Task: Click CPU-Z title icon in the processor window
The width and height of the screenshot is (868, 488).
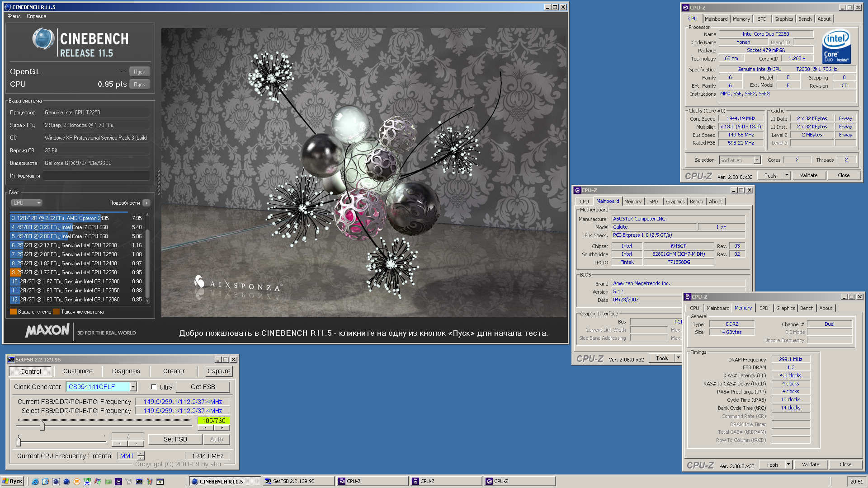Action: coord(686,8)
